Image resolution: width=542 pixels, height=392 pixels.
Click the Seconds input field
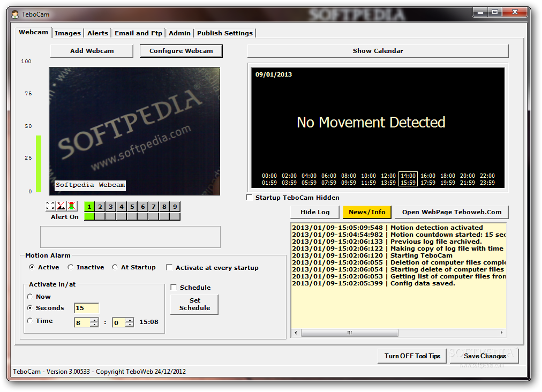86,308
